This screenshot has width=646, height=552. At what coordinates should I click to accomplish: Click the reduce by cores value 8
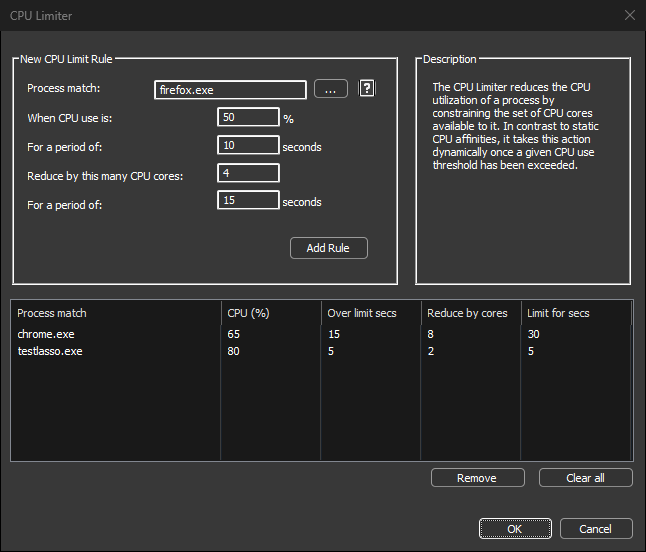click(x=431, y=334)
